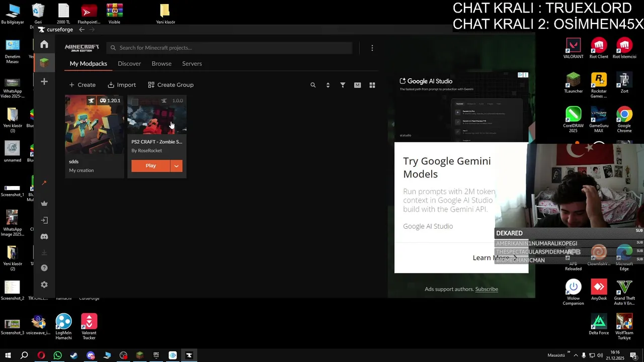Viewport: 644px width, 362px height.
Task: Open the TLauncher desktop shortcut
Action: (x=573, y=83)
